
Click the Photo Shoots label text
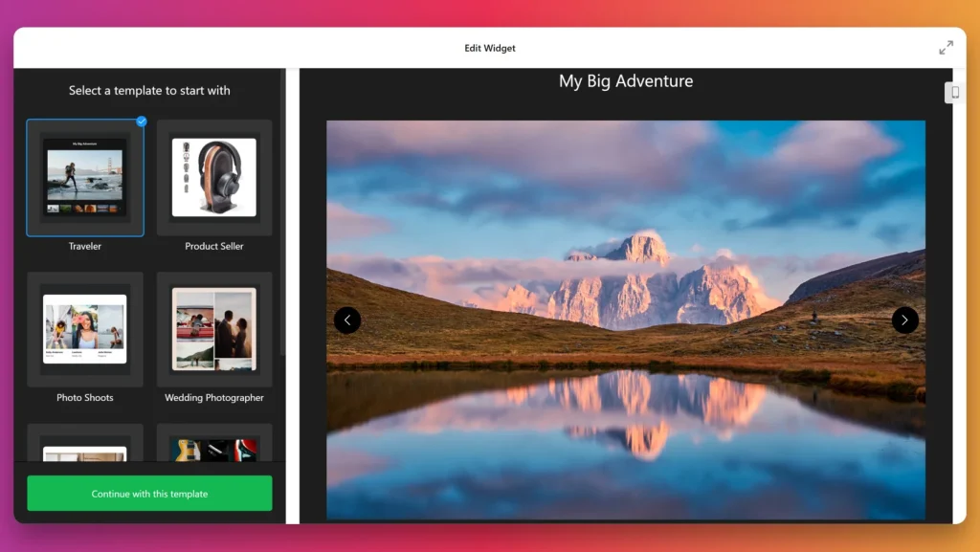(85, 398)
